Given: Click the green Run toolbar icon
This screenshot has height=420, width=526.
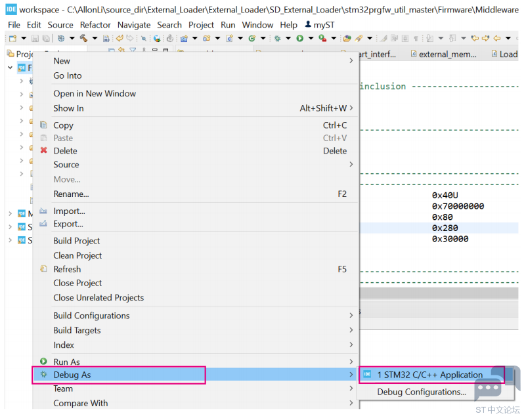Looking at the screenshot, I should 300,38.
